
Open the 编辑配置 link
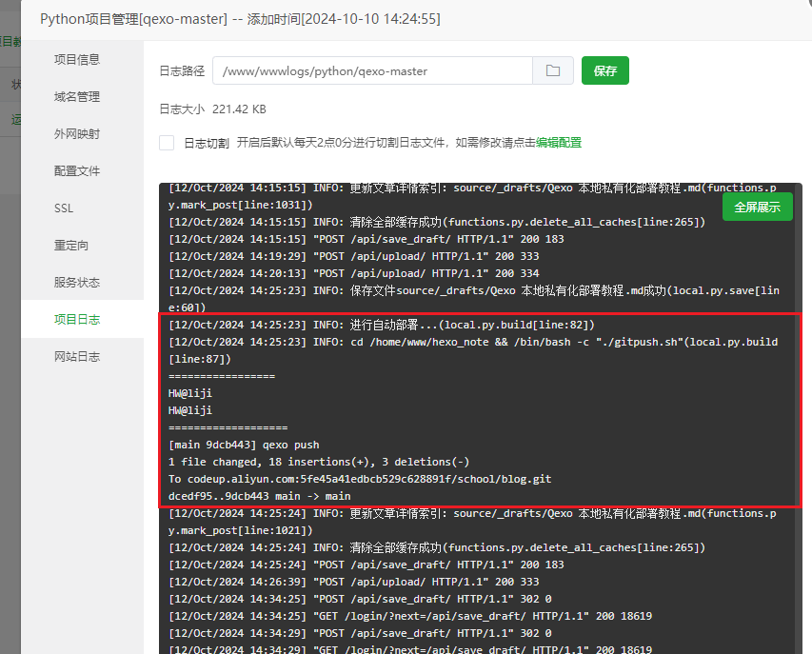point(558,143)
